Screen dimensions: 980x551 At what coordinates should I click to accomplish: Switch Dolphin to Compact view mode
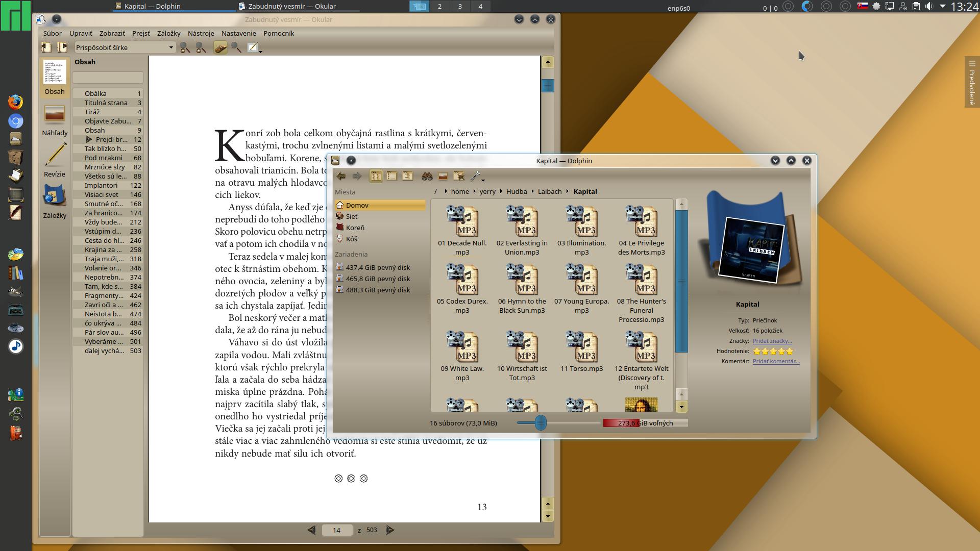tap(391, 176)
